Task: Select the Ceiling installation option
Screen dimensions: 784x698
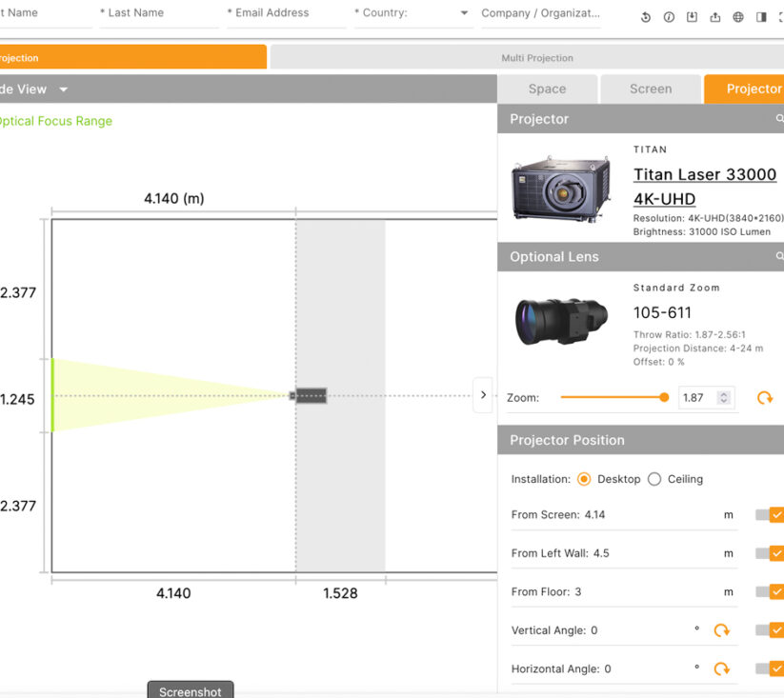Action: click(x=654, y=479)
